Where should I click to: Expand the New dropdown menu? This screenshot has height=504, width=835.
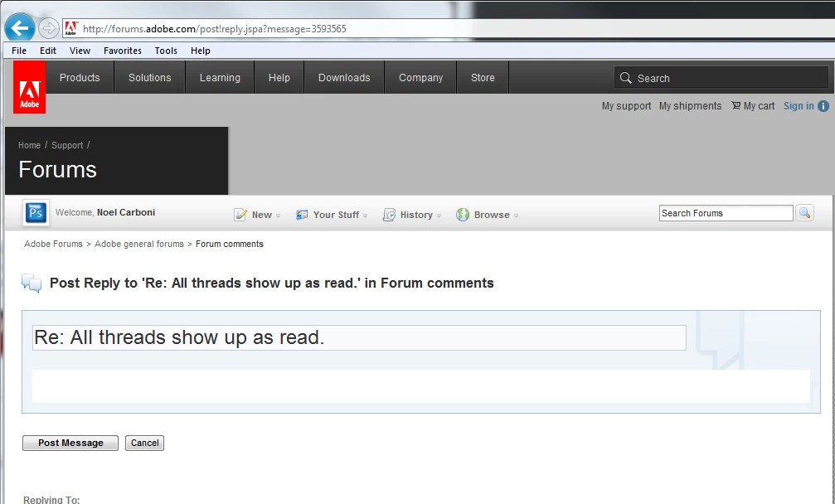point(278,216)
